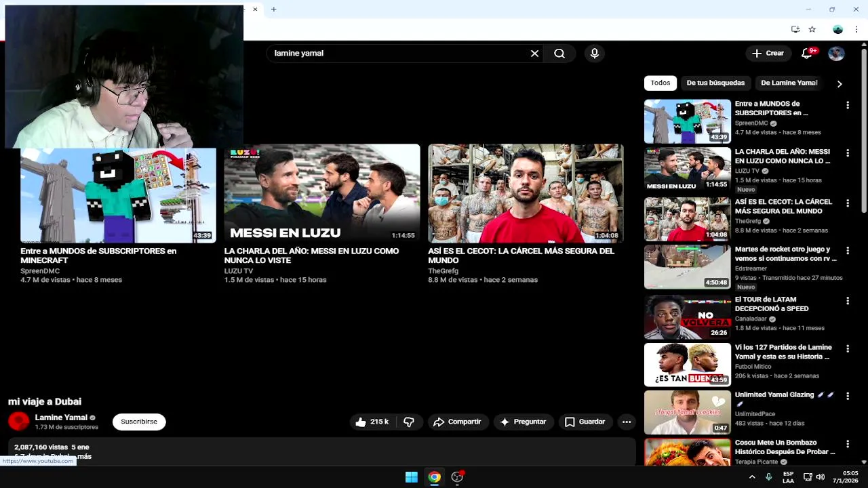868x488 pixels.
Task: Click the Chrome icon in the taskbar
Action: click(435, 477)
